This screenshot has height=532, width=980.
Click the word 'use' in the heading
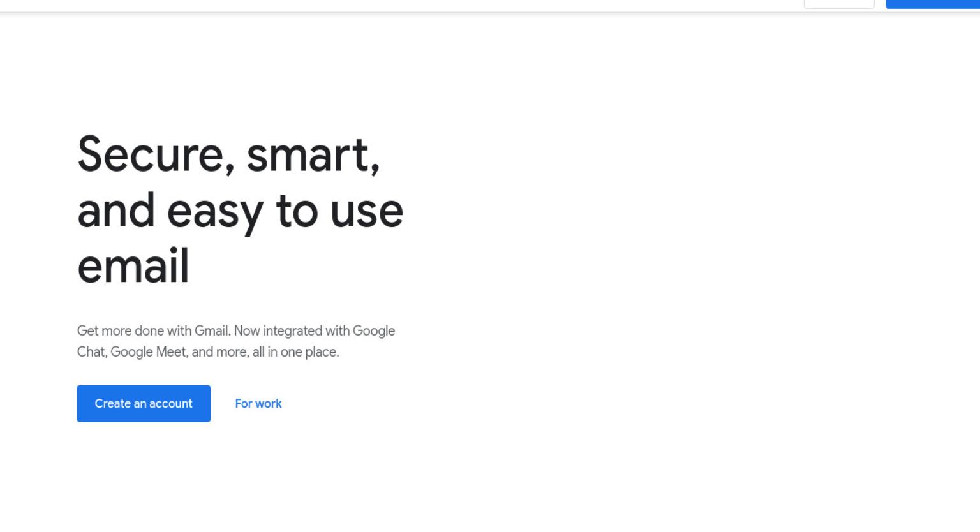click(367, 211)
